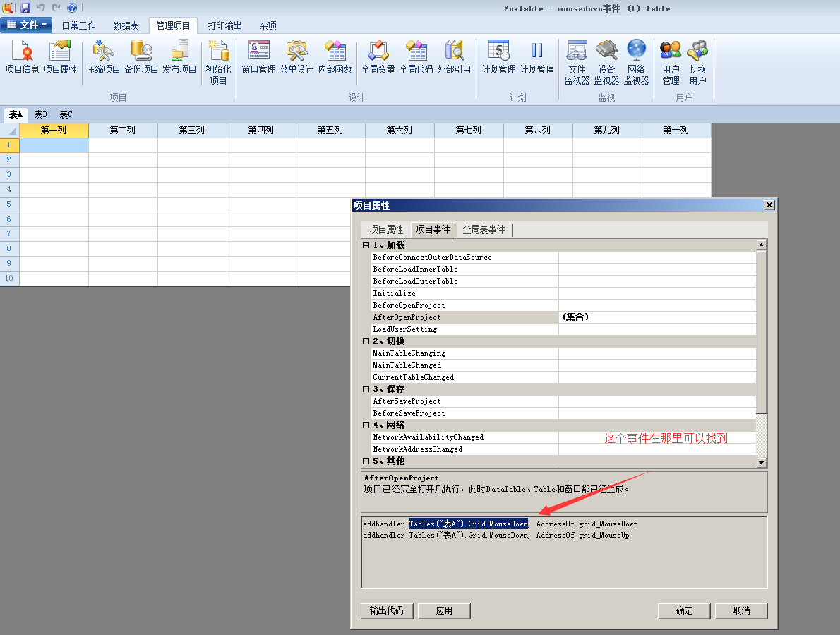Switch to the 日常工作 ribbon tab
This screenshot has width=840, height=635.
[79, 25]
